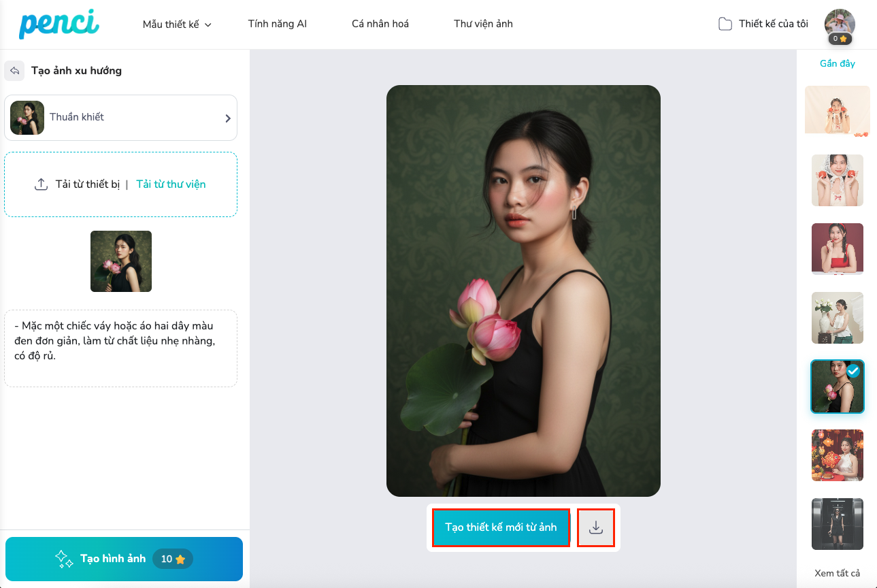Click the folder icon for Thiết kế của tôi
This screenshot has width=877, height=588.
tap(725, 24)
